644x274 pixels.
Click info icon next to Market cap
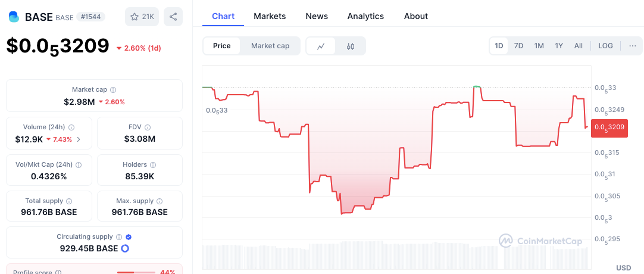tap(113, 89)
